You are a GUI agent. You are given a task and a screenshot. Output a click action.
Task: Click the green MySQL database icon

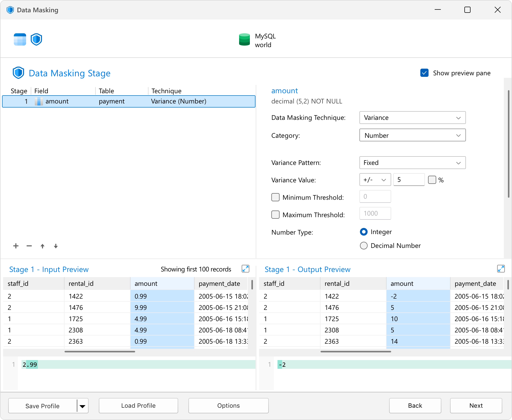pyautogui.click(x=244, y=39)
